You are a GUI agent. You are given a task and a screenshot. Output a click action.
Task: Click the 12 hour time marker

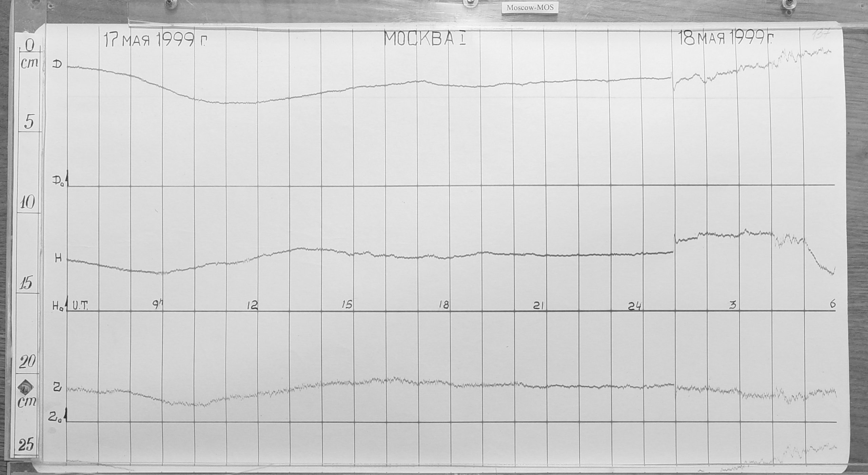click(x=252, y=305)
